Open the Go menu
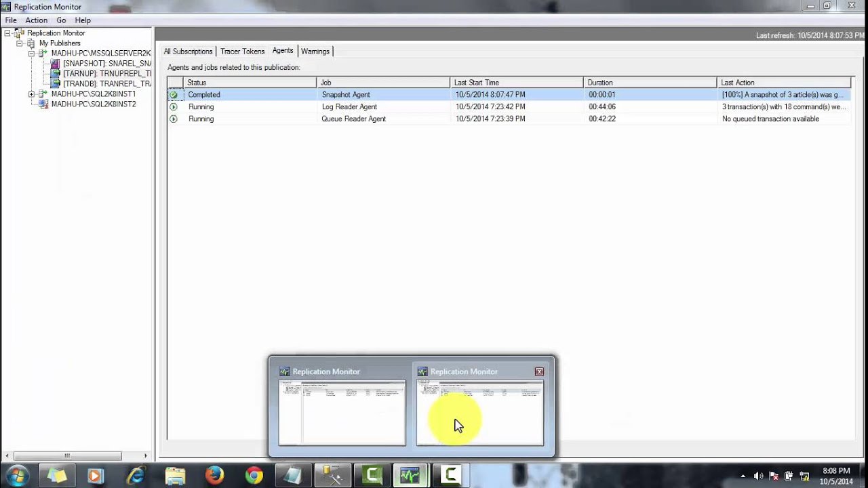The image size is (868, 488). tap(61, 20)
